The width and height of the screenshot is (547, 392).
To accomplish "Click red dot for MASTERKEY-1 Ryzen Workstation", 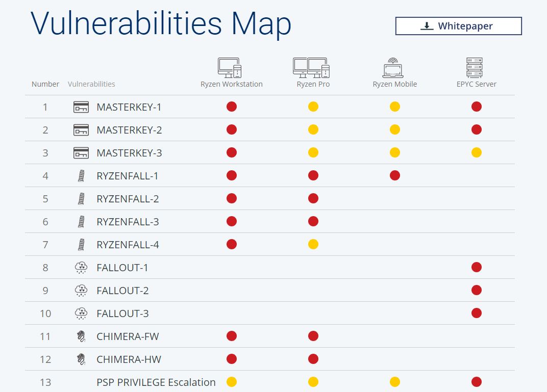I will (232, 107).
